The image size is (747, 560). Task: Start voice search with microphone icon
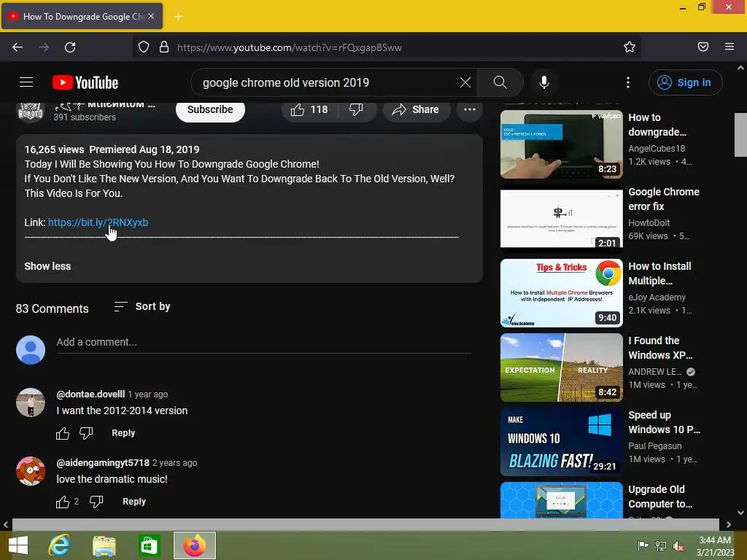[x=544, y=82]
